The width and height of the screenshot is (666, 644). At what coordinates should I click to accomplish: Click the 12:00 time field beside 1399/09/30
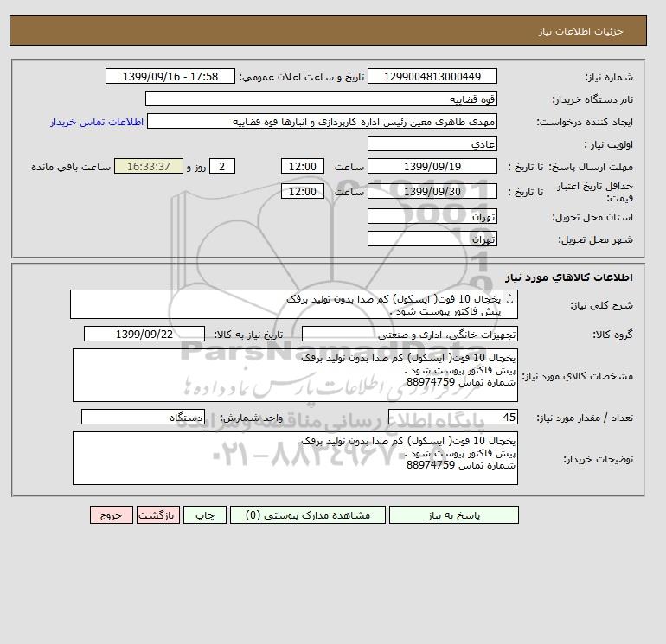303,191
